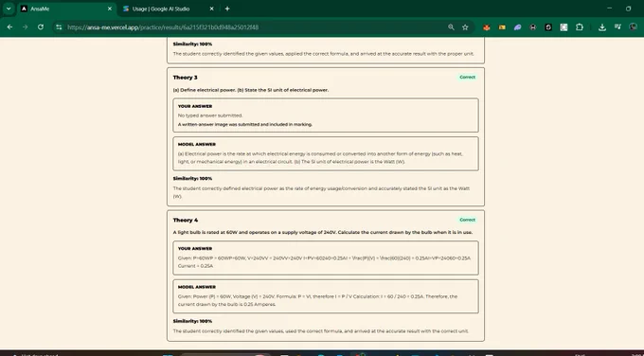The image size is (644, 356).
Task: Close the AnsaMe tab
Action: point(110,9)
